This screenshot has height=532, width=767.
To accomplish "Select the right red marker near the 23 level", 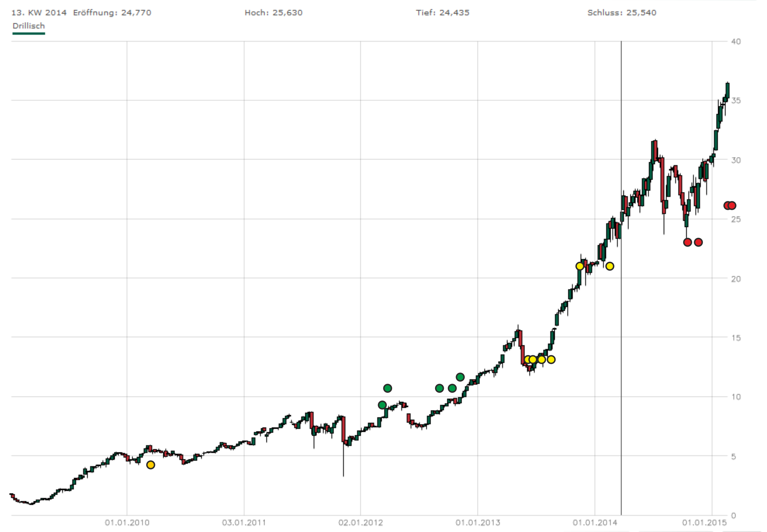I will [698, 242].
